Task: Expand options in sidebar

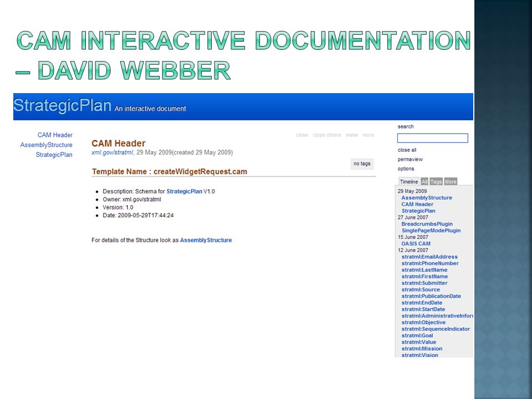Action: pyautogui.click(x=406, y=169)
